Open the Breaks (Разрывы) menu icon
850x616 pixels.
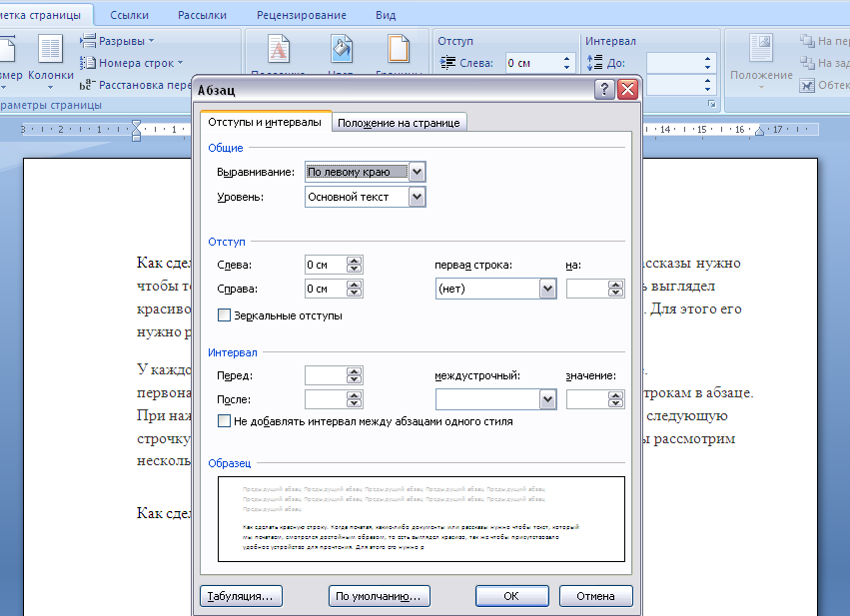88,41
